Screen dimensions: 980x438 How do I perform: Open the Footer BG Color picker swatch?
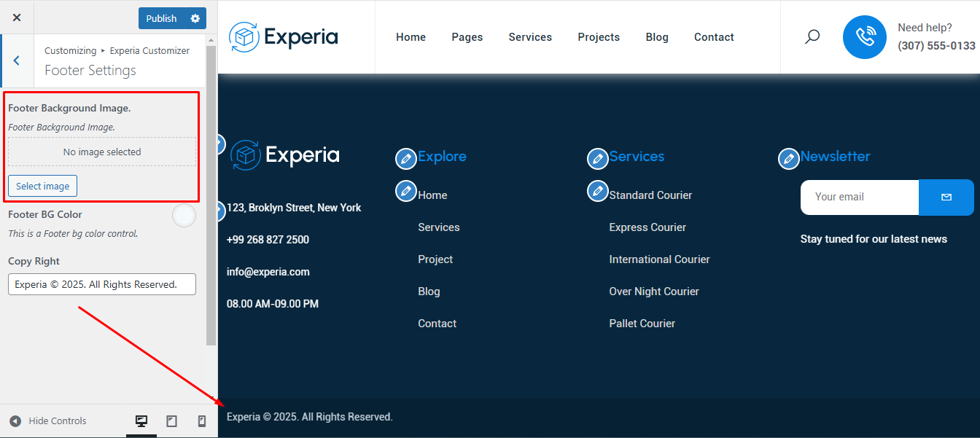click(184, 216)
